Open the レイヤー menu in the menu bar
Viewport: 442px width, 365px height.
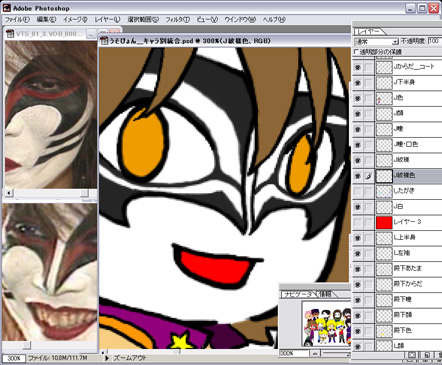point(107,20)
